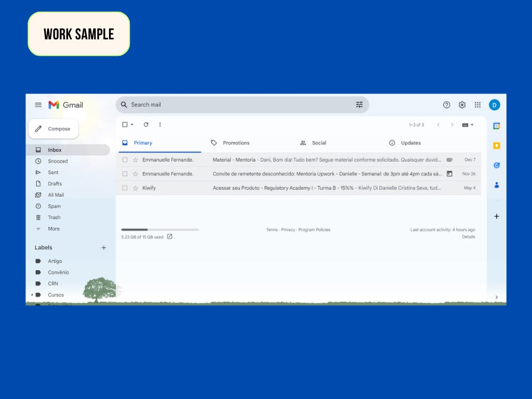Open the Google apps grid
The height and width of the screenshot is (399, 532).
tap(477, 105)
